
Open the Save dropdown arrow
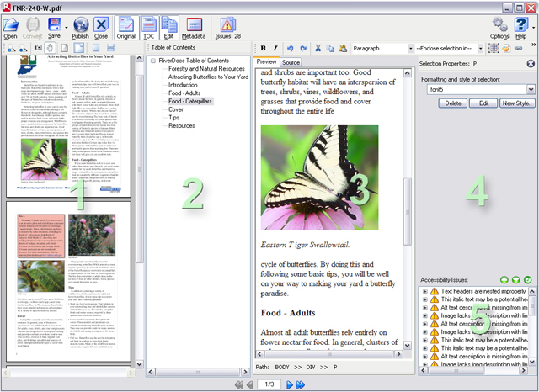point(67,28)
